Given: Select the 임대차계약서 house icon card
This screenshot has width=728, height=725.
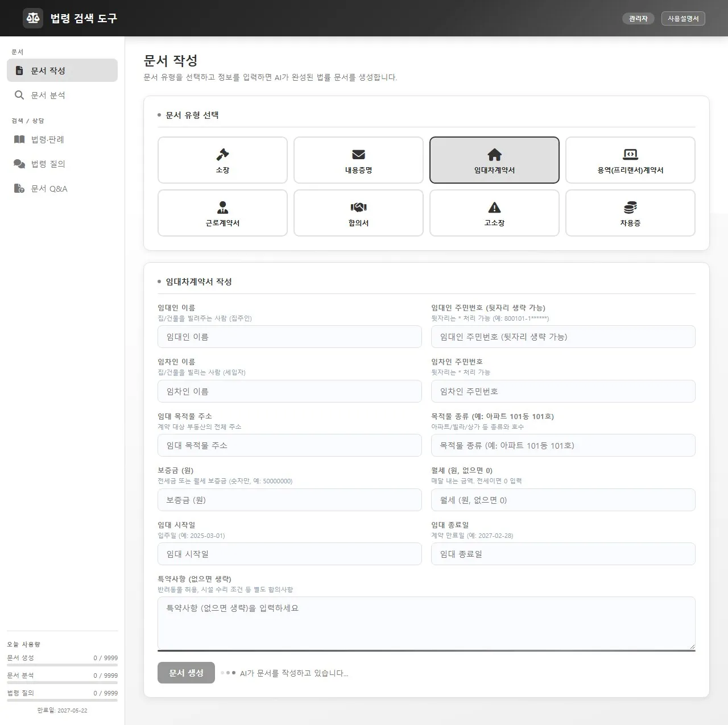Looking at the screenshot, I should (494, 160).
